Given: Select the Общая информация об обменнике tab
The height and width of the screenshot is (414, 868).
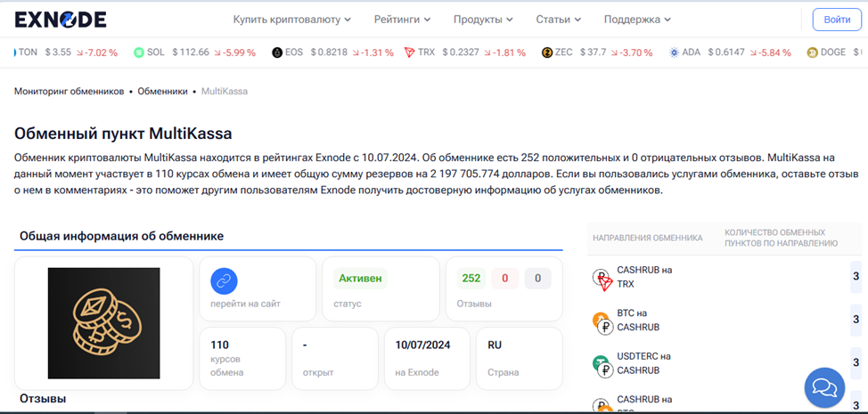Looking at the screenshot, I should 122,236.
